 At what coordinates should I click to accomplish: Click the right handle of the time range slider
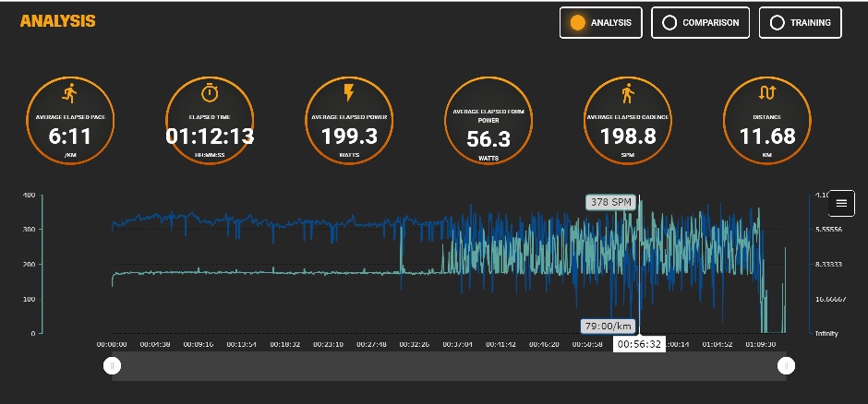(786, 366)
